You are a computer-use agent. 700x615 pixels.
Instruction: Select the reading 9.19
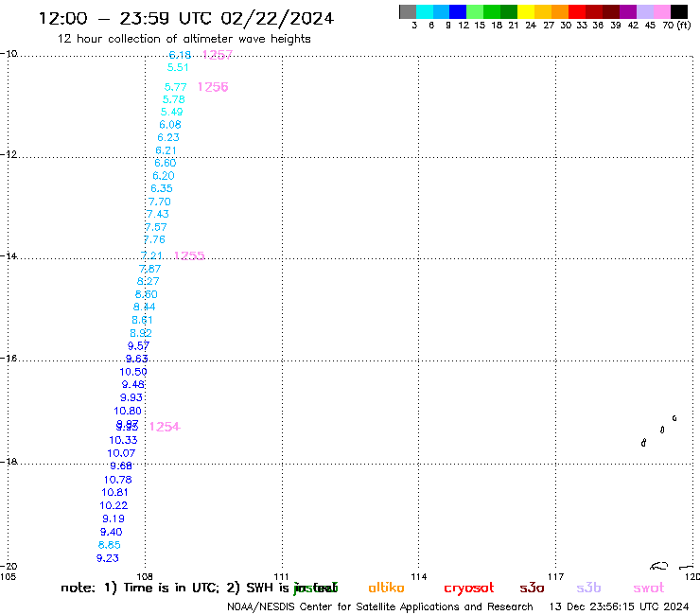tap(114, 519)
